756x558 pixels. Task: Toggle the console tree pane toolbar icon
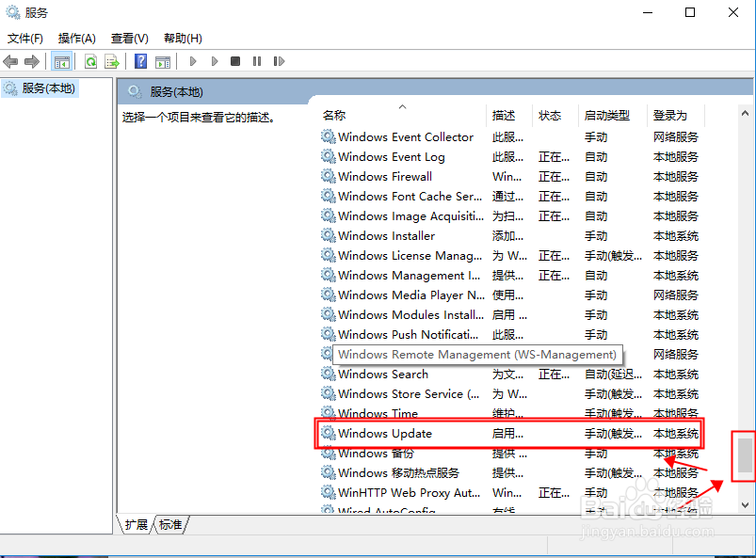pos(62,62)
